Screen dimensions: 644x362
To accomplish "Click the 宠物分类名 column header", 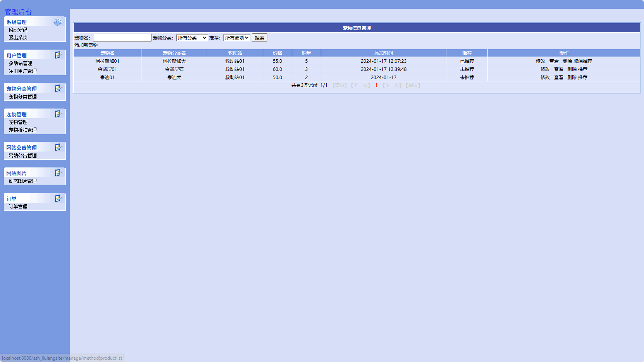I will pyautogui.click(x=174, y=53).
